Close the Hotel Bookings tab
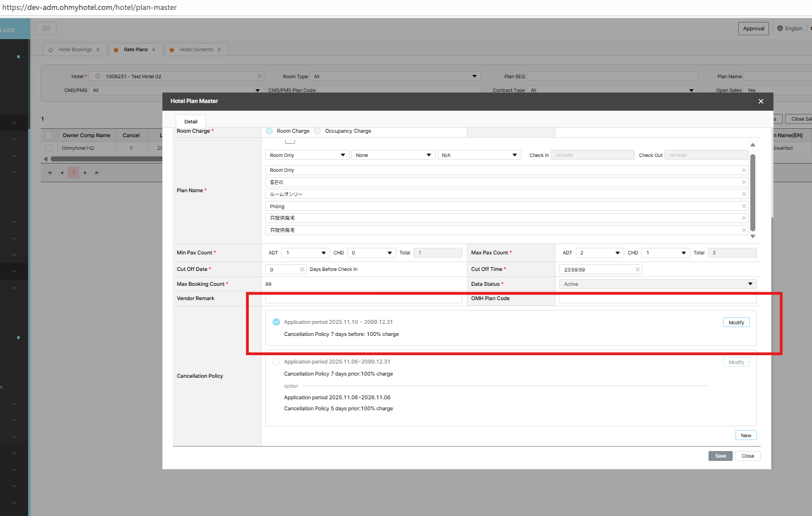812x516 pixels. [98, 50]
